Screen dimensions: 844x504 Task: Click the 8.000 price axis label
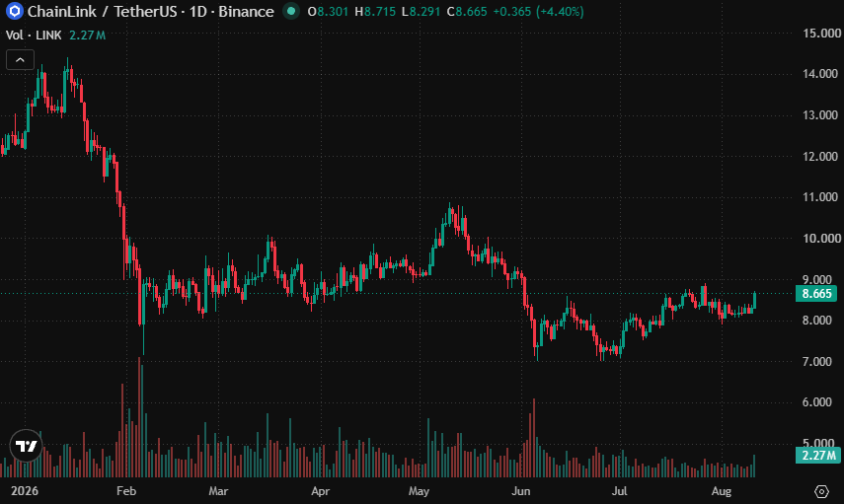[x=817, y=321]
